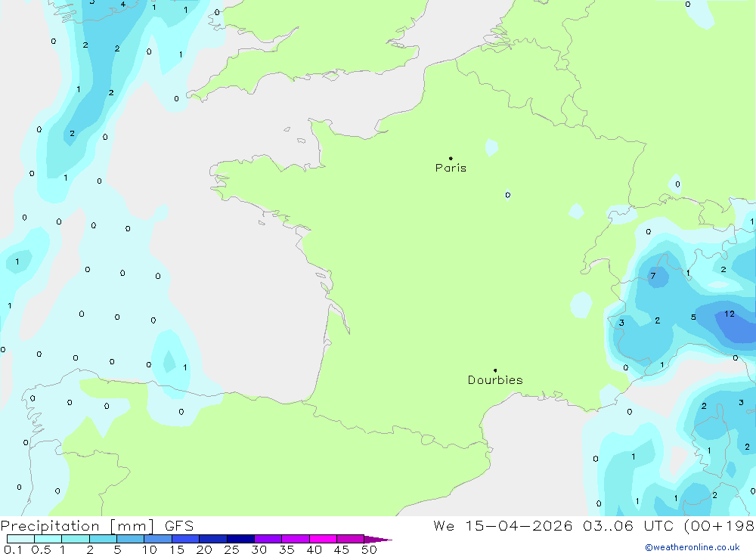Click the value 3 label west of Alps
This screenshot has height=554, width=756.
(x=621, y=323)
